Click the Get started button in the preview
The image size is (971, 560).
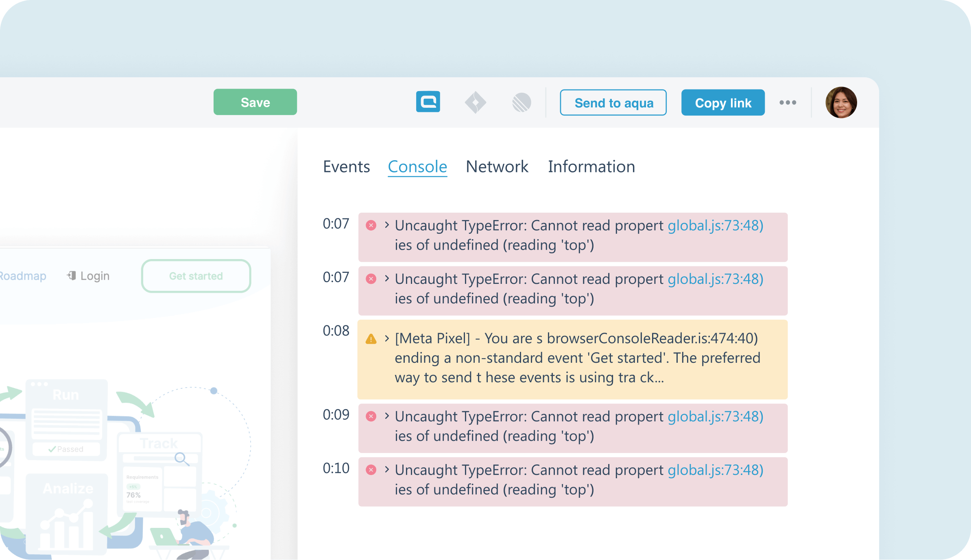(x=196, y=276)
